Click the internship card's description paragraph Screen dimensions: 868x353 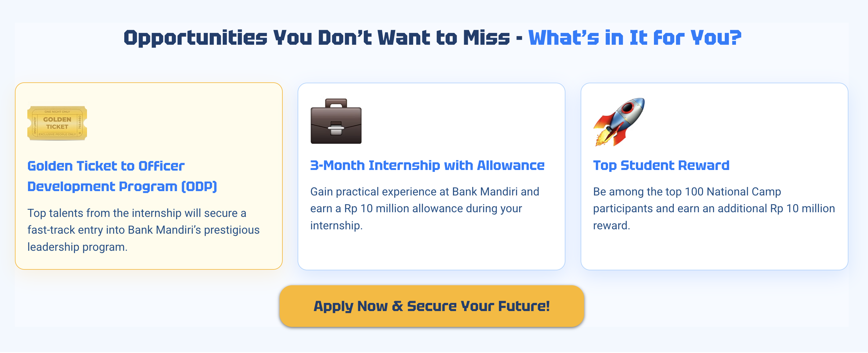click(425, 209)
